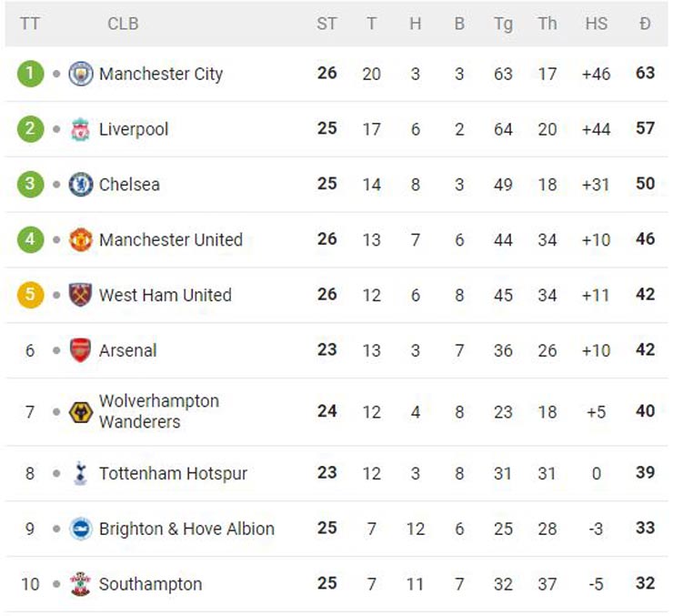The image size is (673, 616).
Task: Click the Chelsea club crest
Action: tap(81, 185)
